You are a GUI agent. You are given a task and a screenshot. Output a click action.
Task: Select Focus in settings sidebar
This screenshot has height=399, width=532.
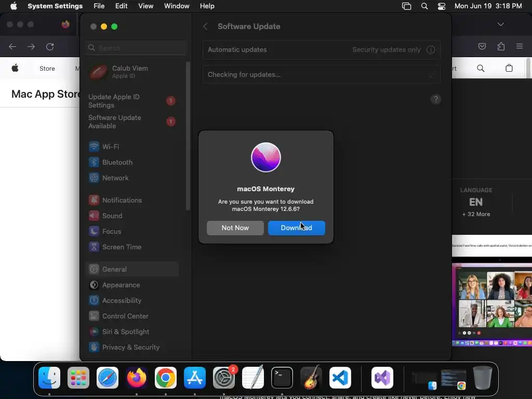pos(132,231)
